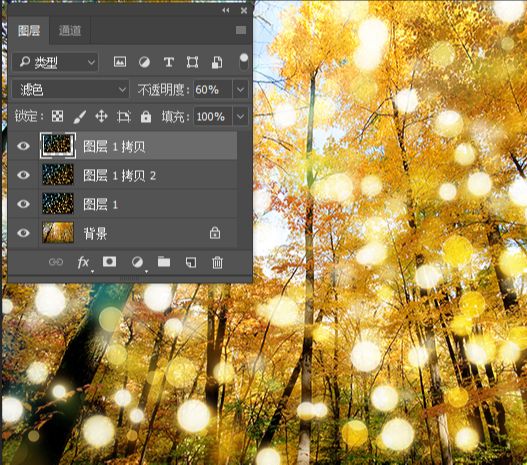Filter layers by smart object icon
527x465 pixels.
tap(217, 62)
